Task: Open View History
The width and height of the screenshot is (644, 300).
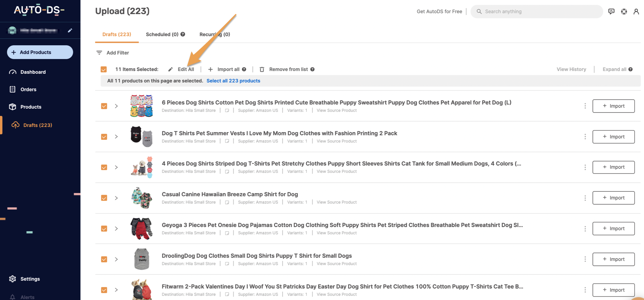Action: [x=571, y=69]
